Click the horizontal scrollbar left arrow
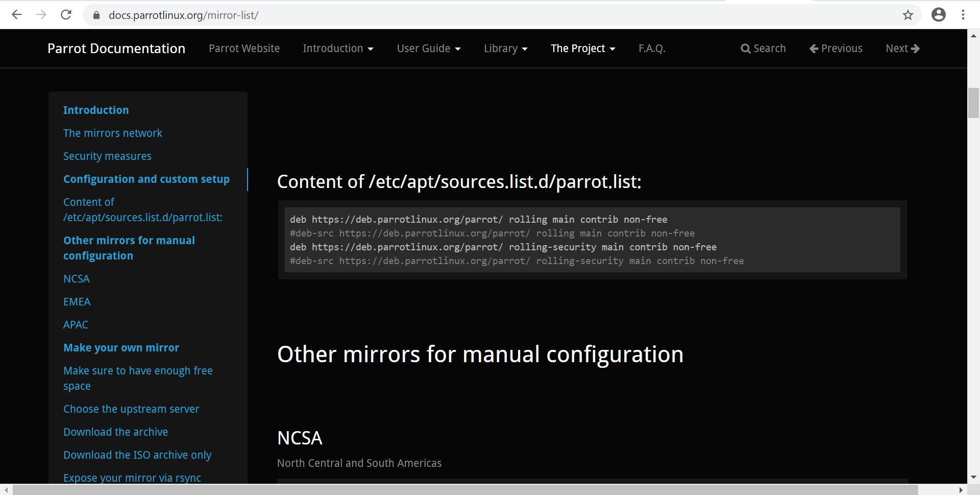Viewport: 980px width, 495px height. pos(6,490)
